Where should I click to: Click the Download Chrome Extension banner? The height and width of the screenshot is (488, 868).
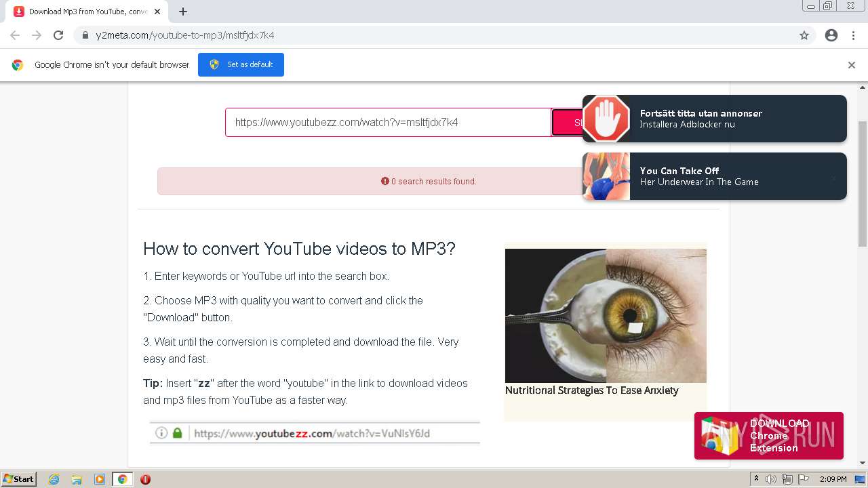769,436
